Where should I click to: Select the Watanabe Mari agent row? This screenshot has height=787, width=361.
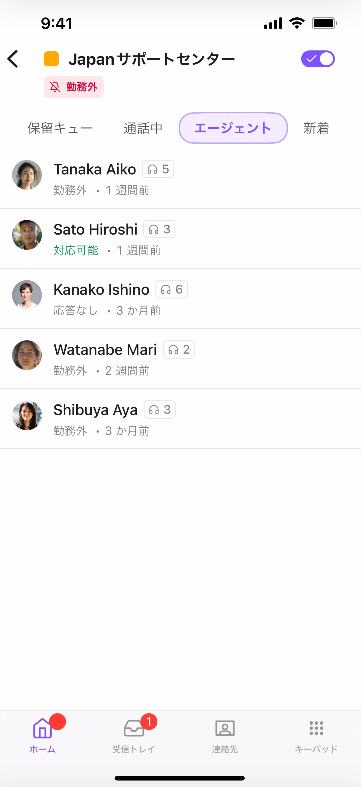point(180,359)
